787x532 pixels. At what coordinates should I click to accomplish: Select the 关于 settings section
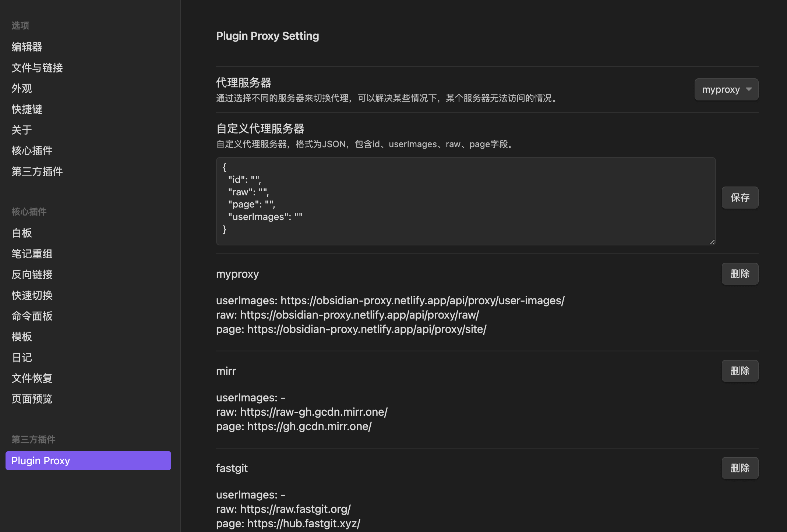point(21,130)
